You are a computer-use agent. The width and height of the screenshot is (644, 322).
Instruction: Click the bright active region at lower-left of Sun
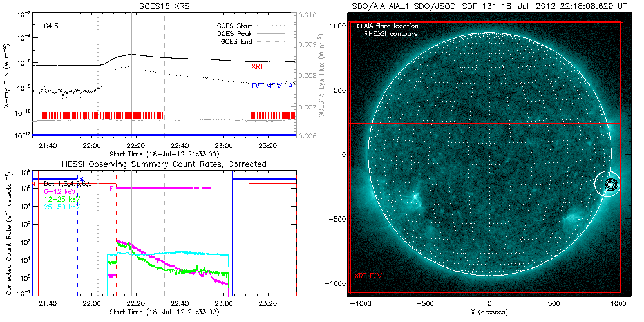coord(412,206)
